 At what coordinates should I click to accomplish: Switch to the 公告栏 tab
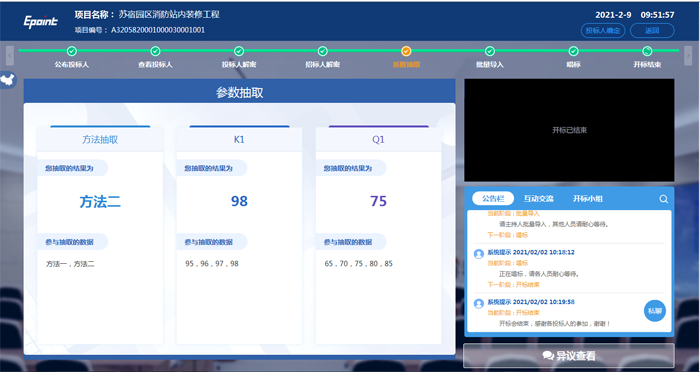tap(493, 198)
